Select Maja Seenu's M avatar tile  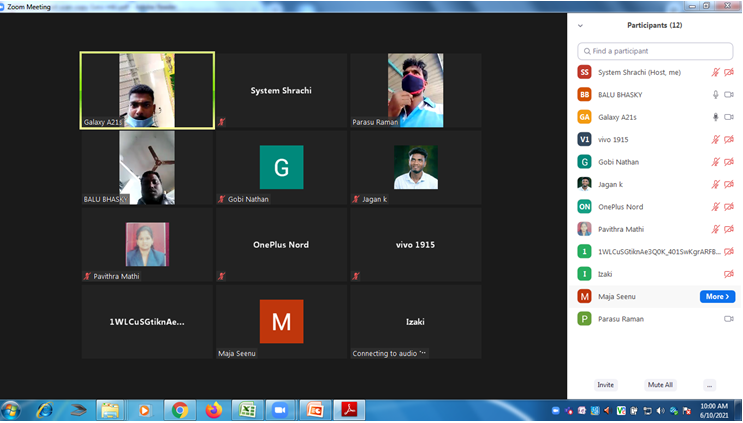(x=281, y=322)
